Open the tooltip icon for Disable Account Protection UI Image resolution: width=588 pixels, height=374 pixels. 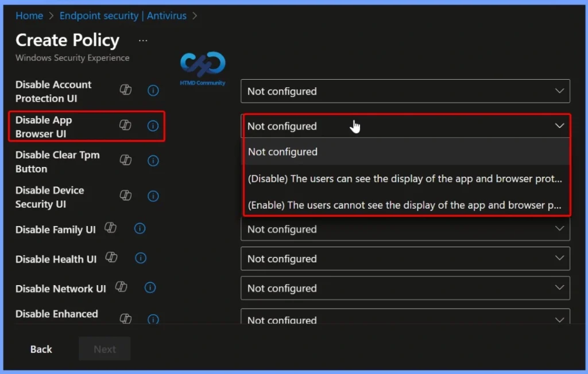click(153, 91)
